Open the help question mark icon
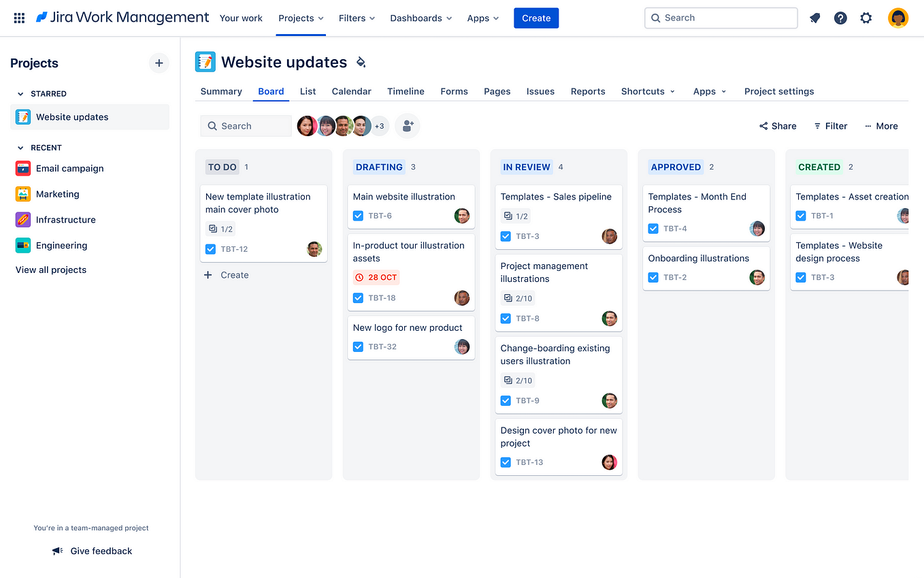The image size is (924, 578). click(x=840, y=18)
